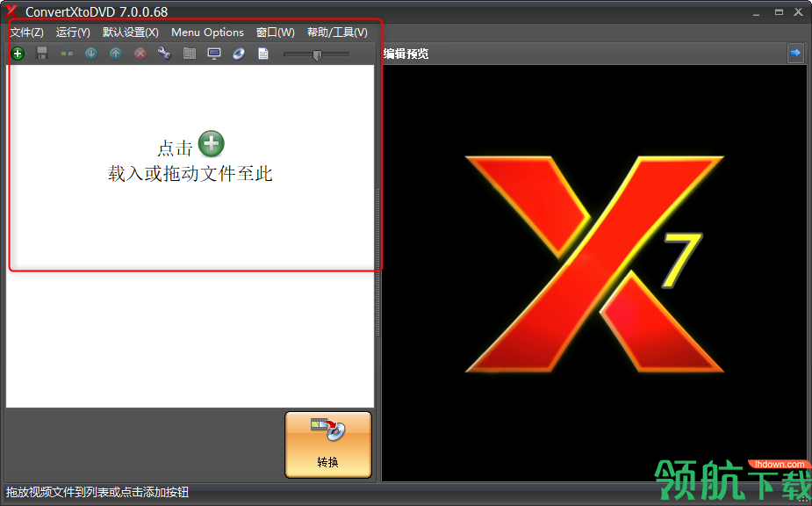Viewport: 812px width, 506px height.
Task: Click the grid layout toolbar icon
Action: coord(190,53)
